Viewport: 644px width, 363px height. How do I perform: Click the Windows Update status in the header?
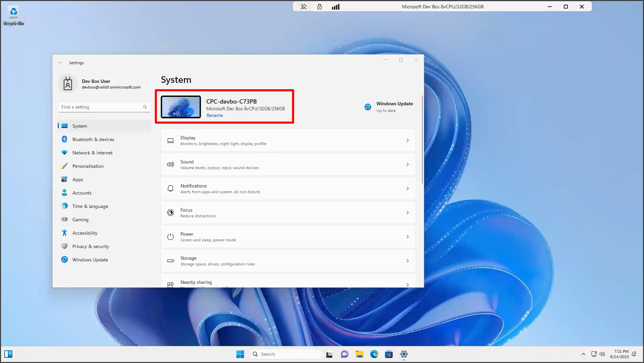click(x=389, y=107)
